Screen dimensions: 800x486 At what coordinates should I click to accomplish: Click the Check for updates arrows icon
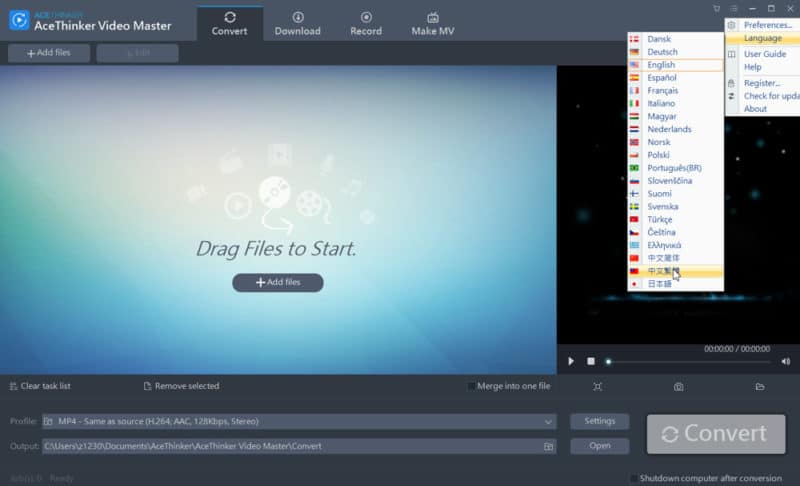(732, 96)
